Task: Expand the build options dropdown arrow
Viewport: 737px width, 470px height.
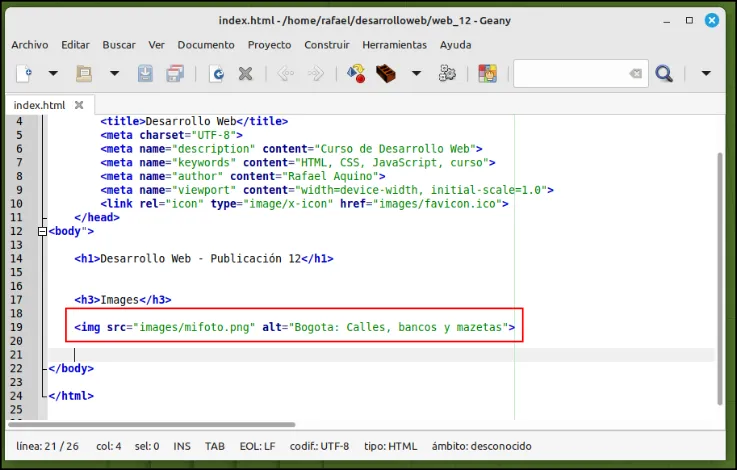Action: click(x=416, y=73)
